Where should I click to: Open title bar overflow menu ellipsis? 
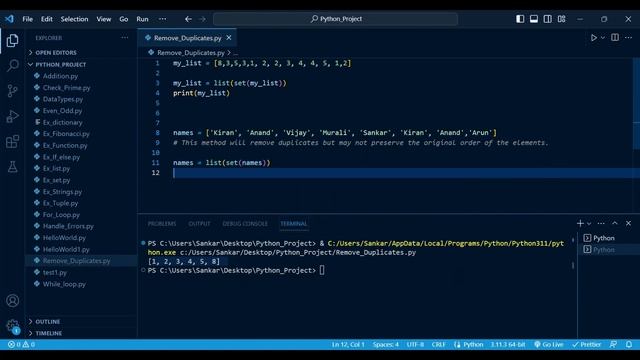pyautogui.click(x=162, y=19)
